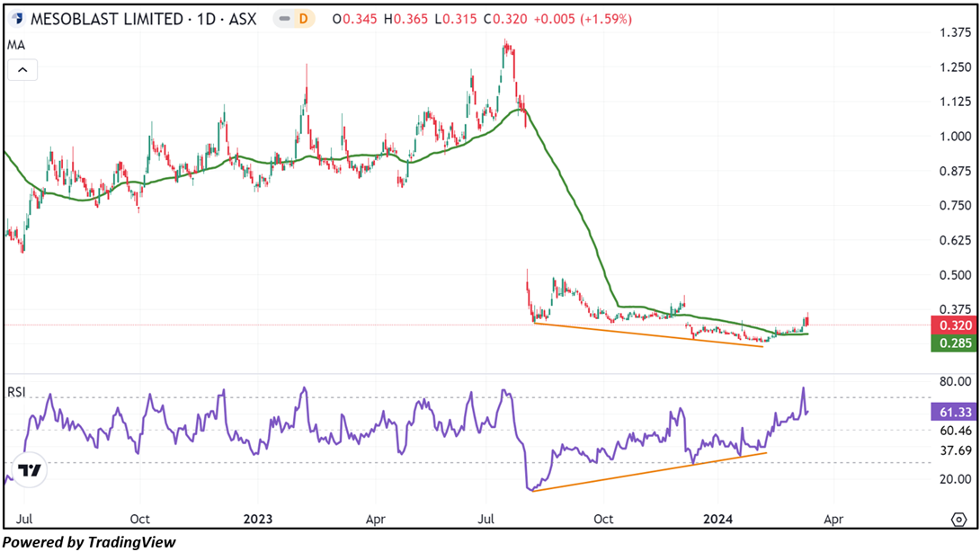The image size is (980, 552).
Task: Click the close value C0.320
Action: [505, 20]
